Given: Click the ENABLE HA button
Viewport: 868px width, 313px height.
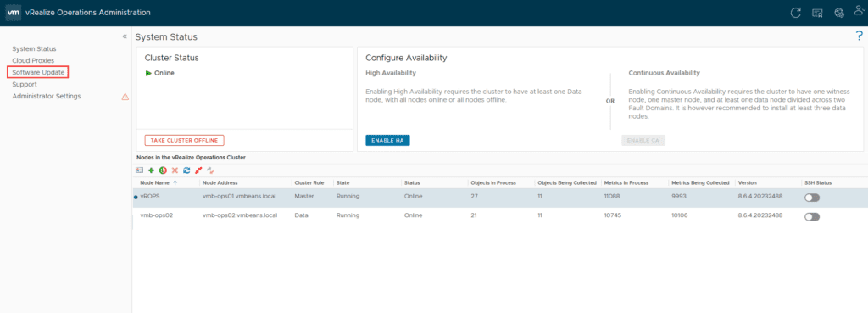Looking at the screenshot, I should (387, 140).
